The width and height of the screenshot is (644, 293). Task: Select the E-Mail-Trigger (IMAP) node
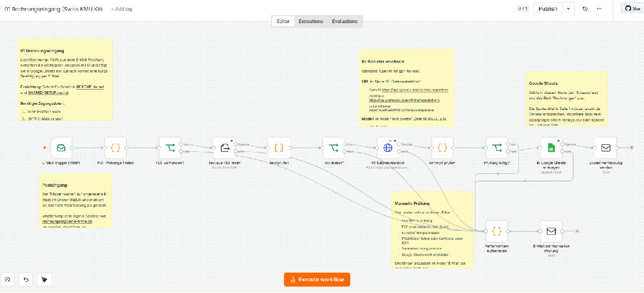61,147
